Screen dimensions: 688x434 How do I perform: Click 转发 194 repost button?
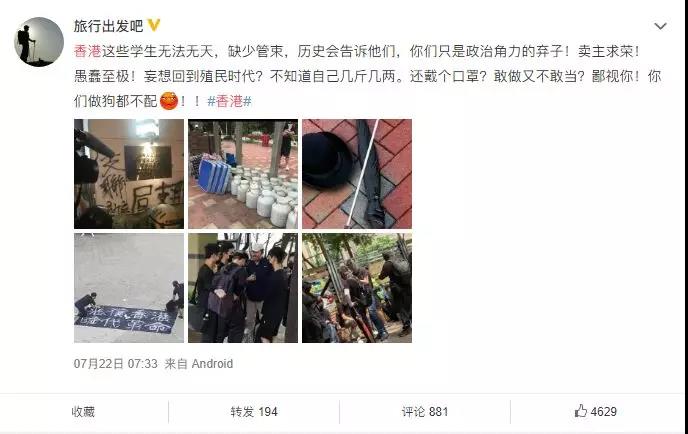(254, 412)
